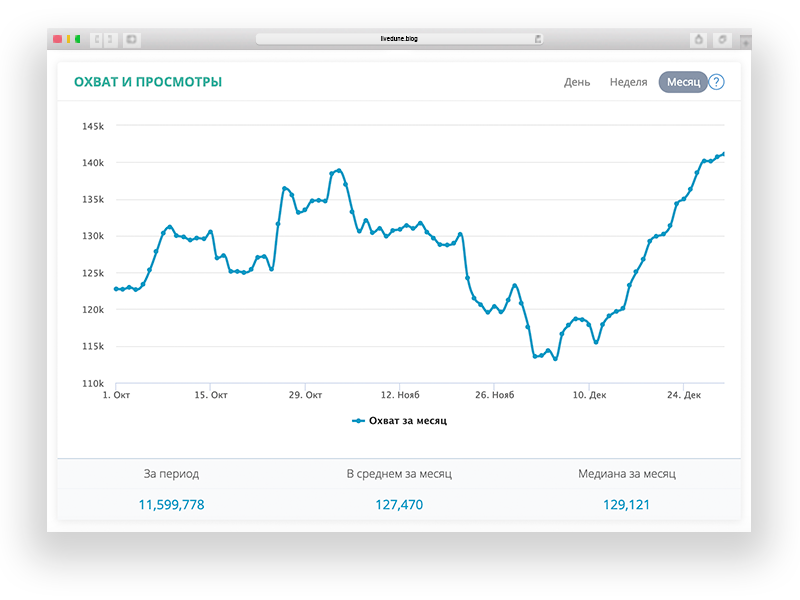The image size is (800, 600).
Task: Click the Охват и просмотры heading
Action: point(148,82)
